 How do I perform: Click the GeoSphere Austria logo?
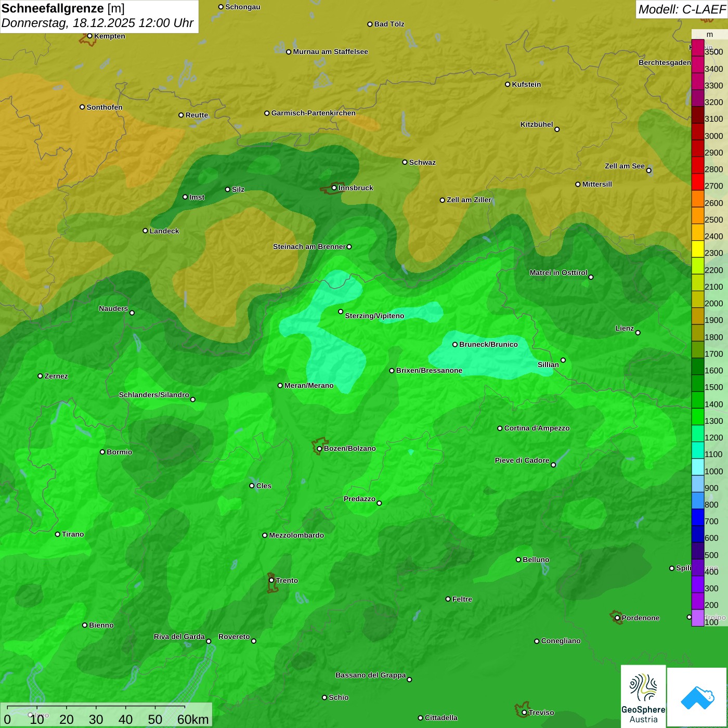(x=643, y=696)
